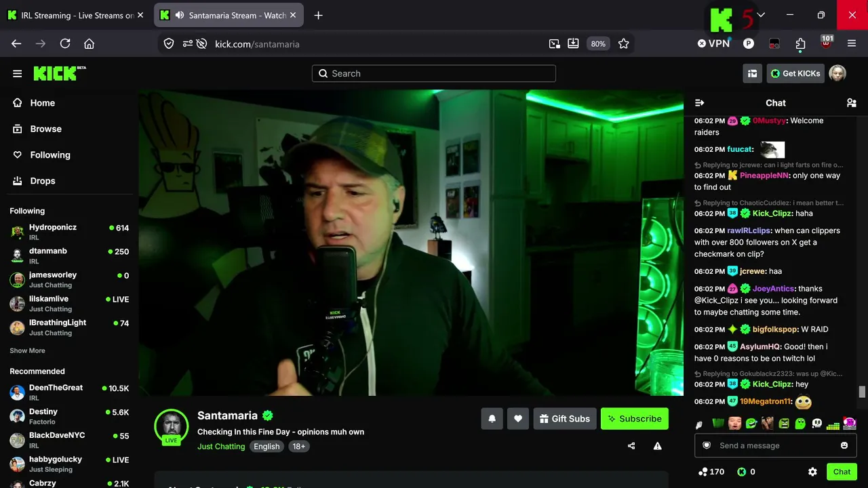Screen dimensions: 868x488
Task: Open the Just Chatting category link
Action: pos(221,447)
